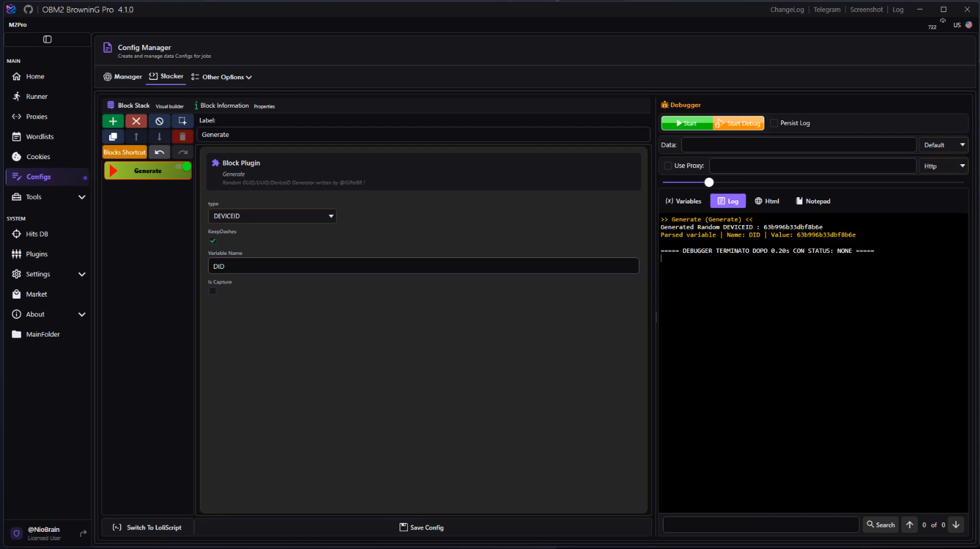Screen dimensions: 980x549
Task: Open the Wordlists page
Action: click(47, 137)
